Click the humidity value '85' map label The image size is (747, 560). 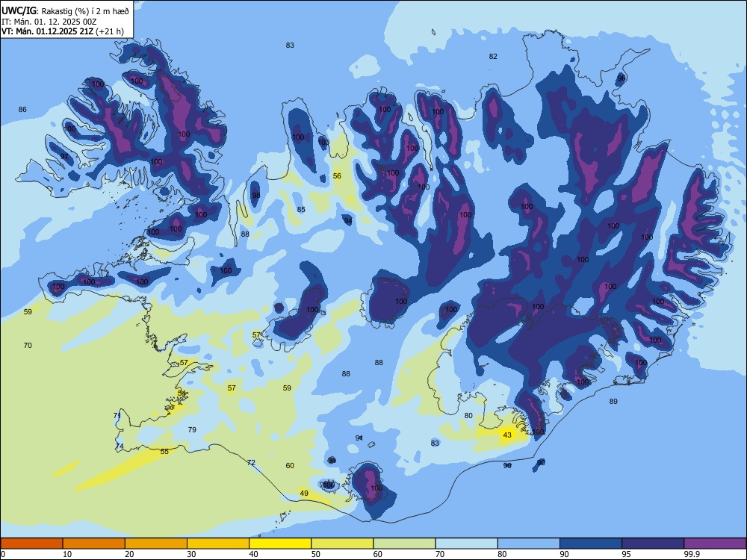[x=301, y=210]
